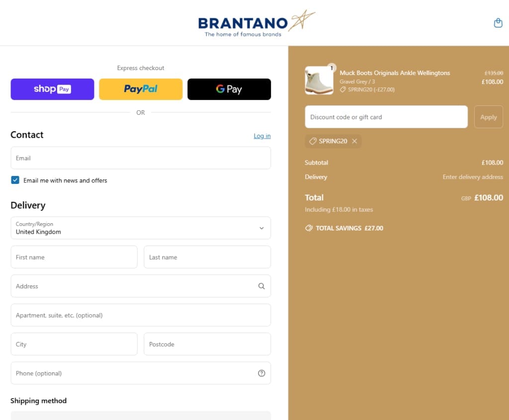Click the Express checkout label
The height and width of the screenshot is (420, 509).
point(141,68)
